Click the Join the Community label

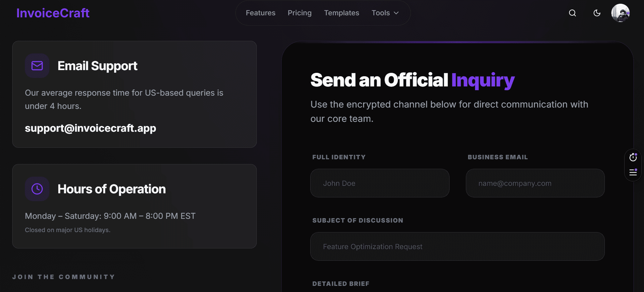click(64, 277)
